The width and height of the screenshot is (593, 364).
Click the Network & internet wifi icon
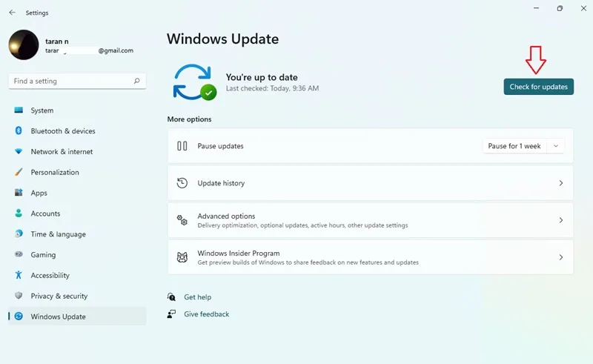(x=18, y=151)
